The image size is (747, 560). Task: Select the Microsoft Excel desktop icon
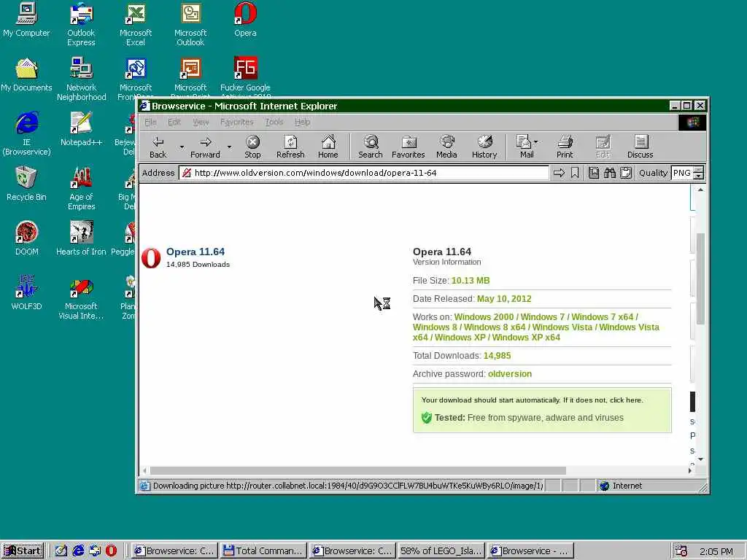point(135,24)
